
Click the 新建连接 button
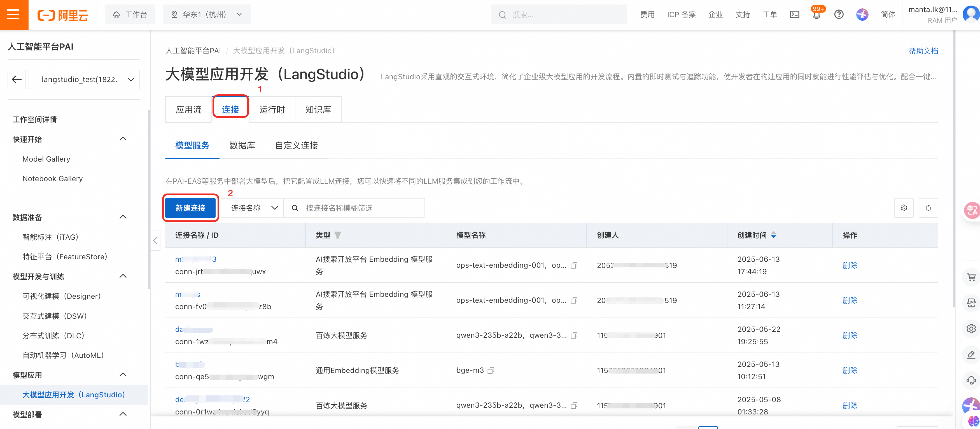click(x=190, y=208)
